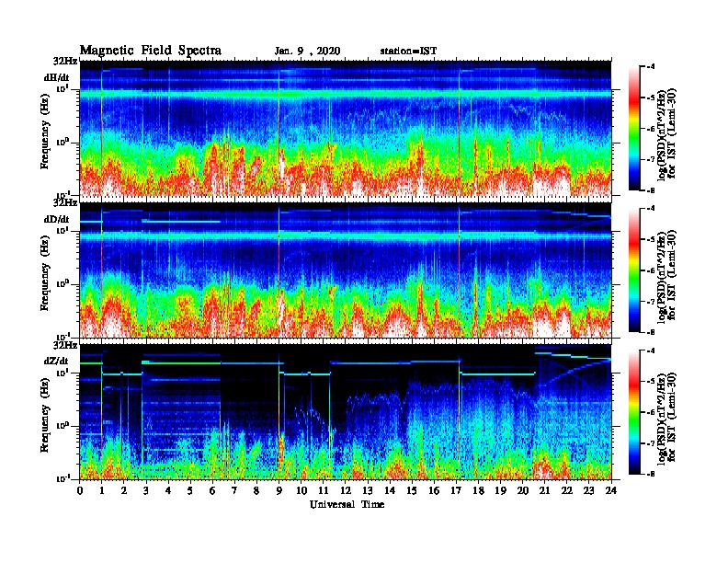
Task: Click the dH/dt panel label
Action: pos(57,77)
